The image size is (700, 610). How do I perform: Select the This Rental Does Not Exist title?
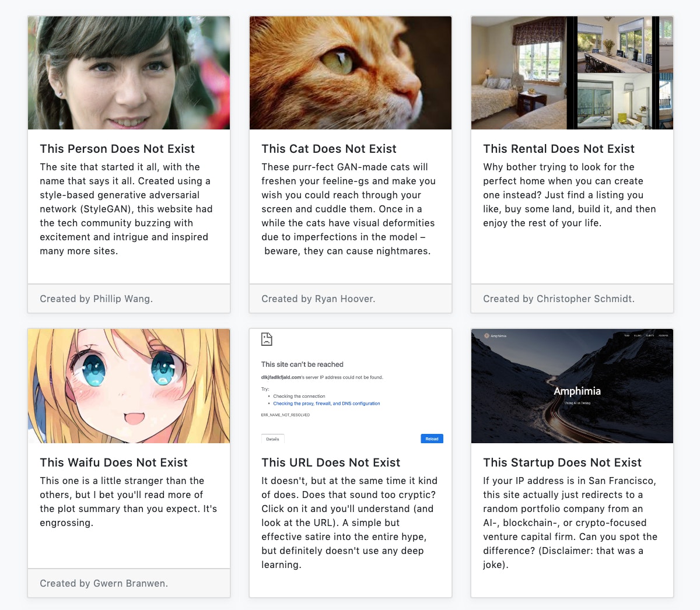pos(559,149)
